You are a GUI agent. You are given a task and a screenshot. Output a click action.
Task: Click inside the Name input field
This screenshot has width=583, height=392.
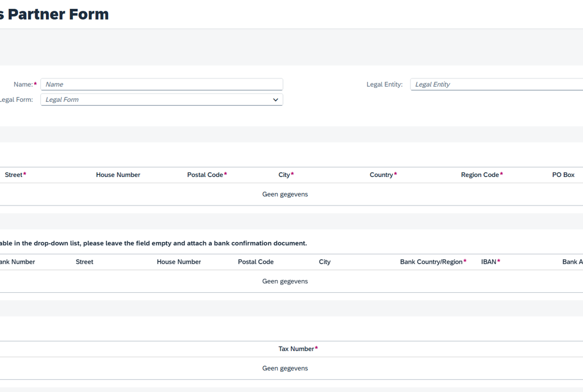pos(161,84)
